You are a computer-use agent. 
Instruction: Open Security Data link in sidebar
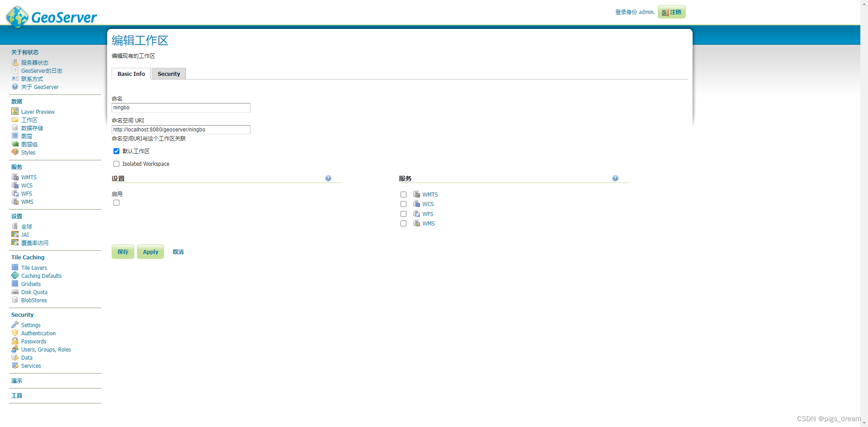[27, 358]
